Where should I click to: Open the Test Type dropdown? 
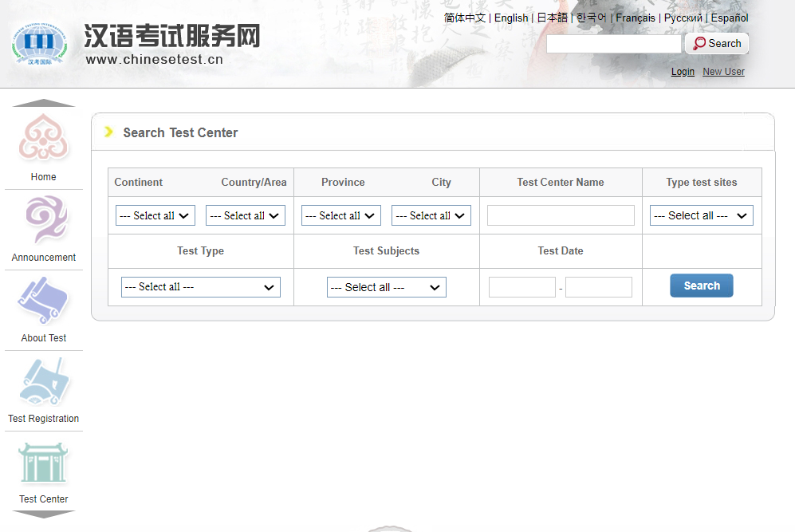[201, 287]
